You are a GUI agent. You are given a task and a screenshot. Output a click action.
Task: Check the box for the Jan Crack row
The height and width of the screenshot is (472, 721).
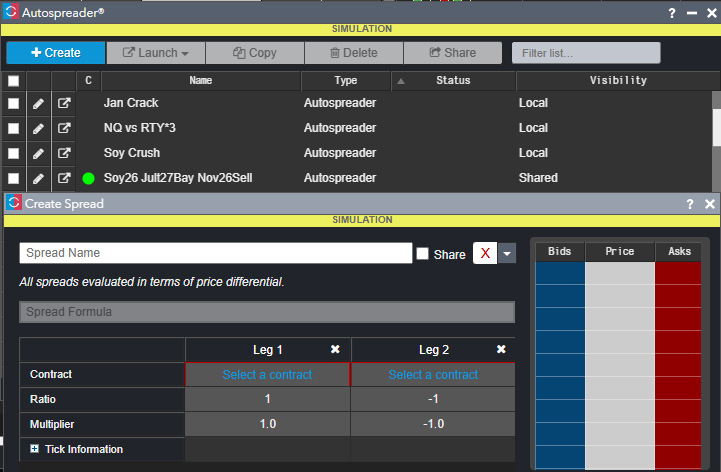click(x=14, y=103)
